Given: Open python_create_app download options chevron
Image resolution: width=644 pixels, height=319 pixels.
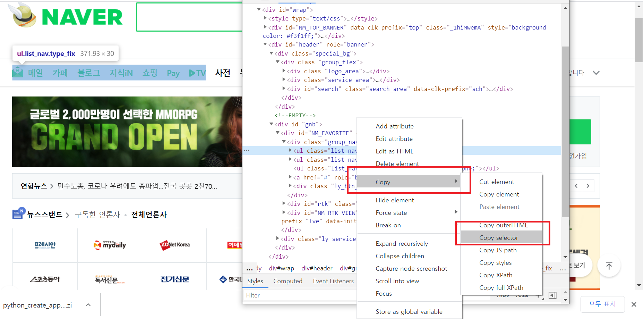Looking at the screenshot, I should pos(88,305).
